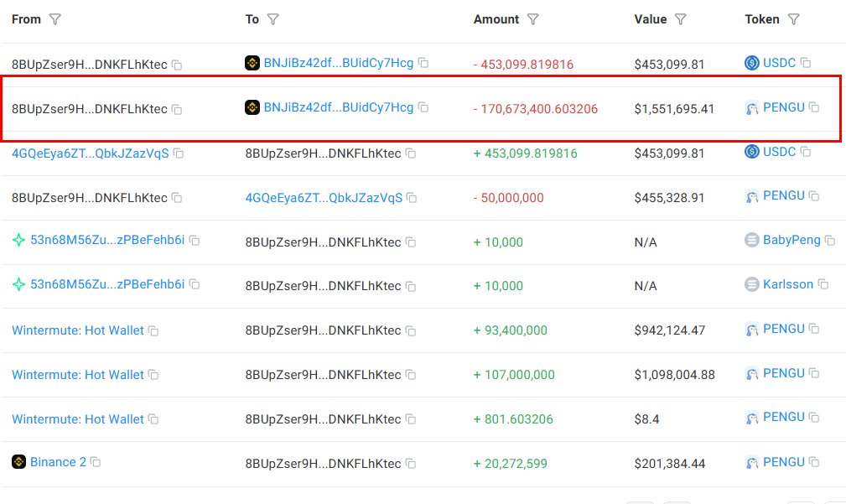This screenshot has height=504, width=846.
Task: Copy the Binance 2 address
Action: [x=96, y=462]
